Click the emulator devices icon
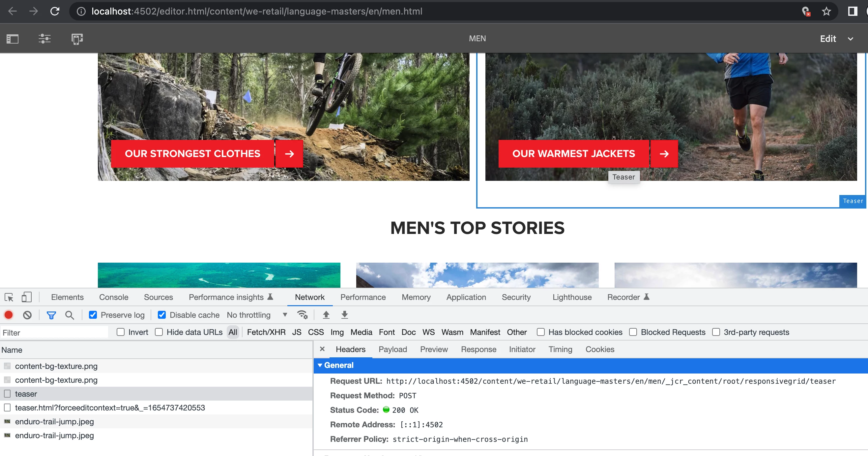 (x=77, y=39)
